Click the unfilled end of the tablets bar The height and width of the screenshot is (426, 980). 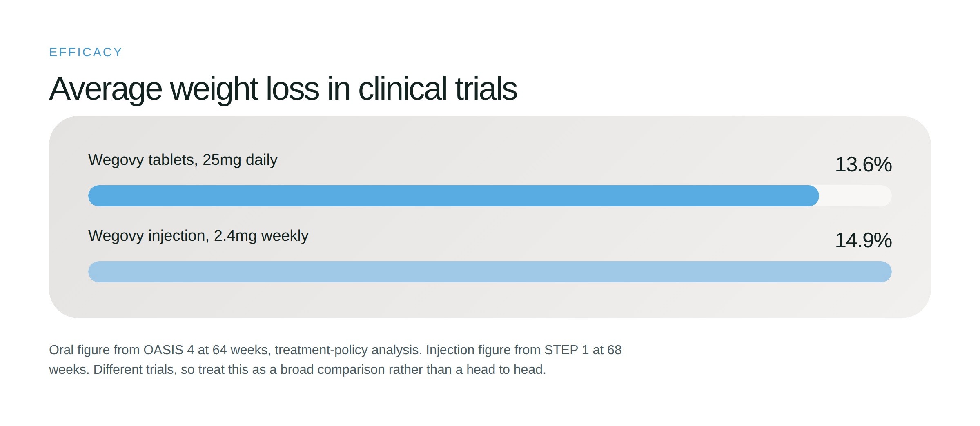855,196
